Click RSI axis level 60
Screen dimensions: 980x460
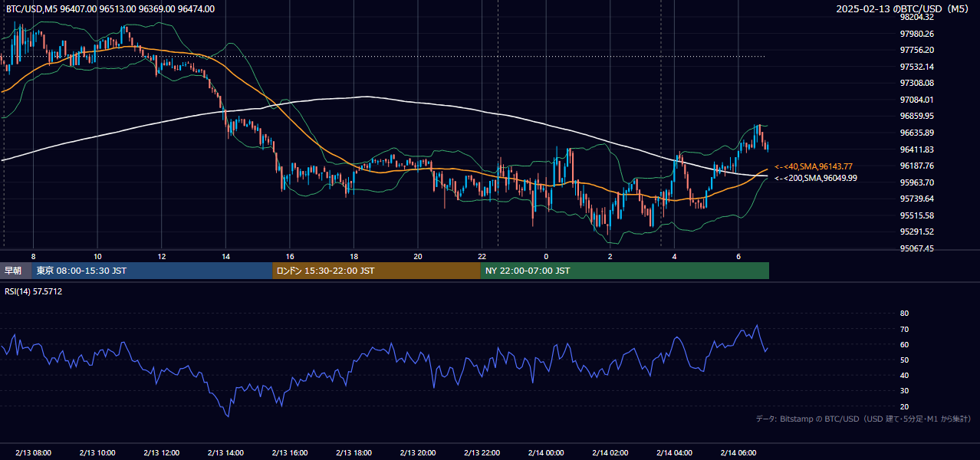point(904,344)
